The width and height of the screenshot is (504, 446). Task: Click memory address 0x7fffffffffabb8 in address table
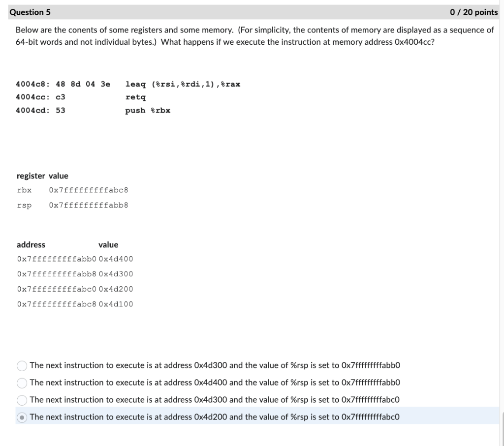57,274
